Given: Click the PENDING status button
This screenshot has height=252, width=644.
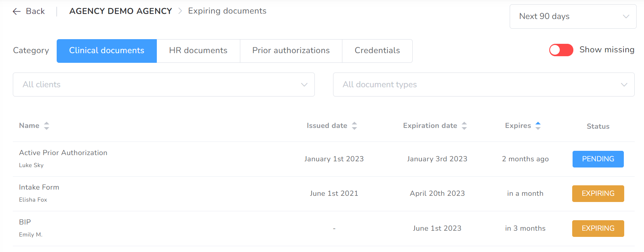Looking at the screenshot, I should click(598, 159).
